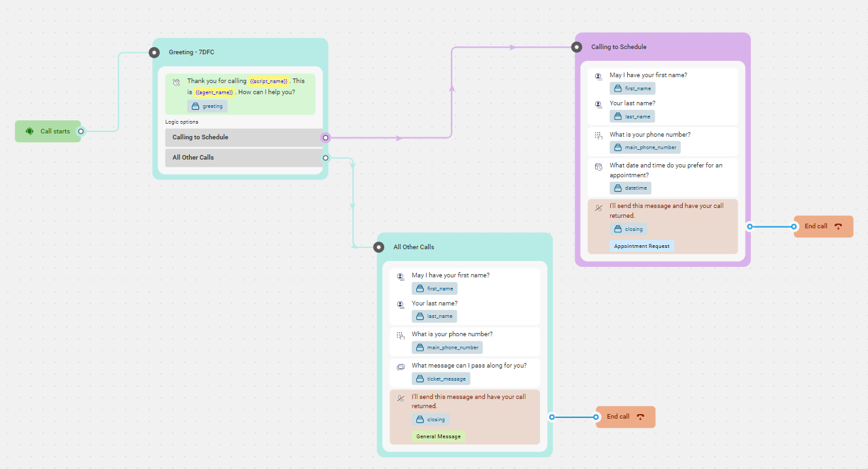The width and height of the screenshot is (868, 469).
Task: Click the closing message icon in Calling to Schedule
Action: click(598, 208)
